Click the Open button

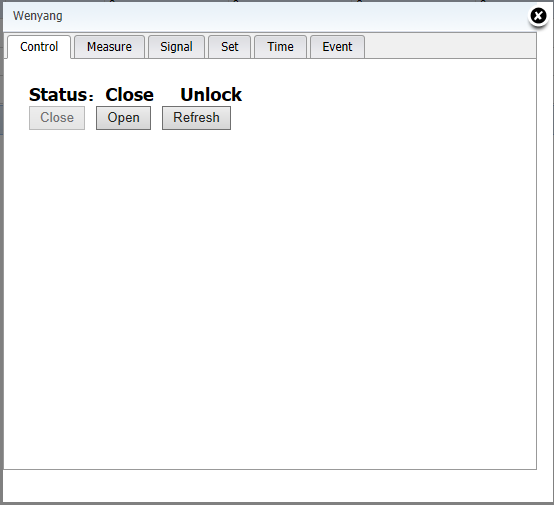123,118
